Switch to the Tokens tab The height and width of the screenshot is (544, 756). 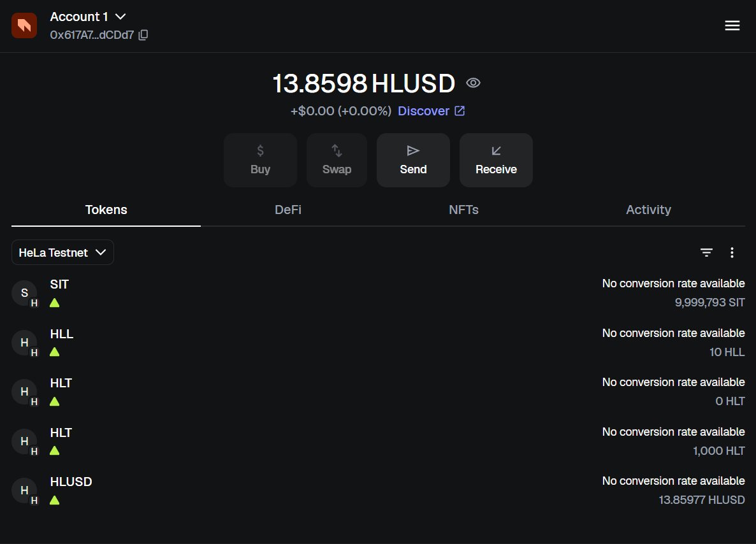pyautogui.click(x=106, y=210)
